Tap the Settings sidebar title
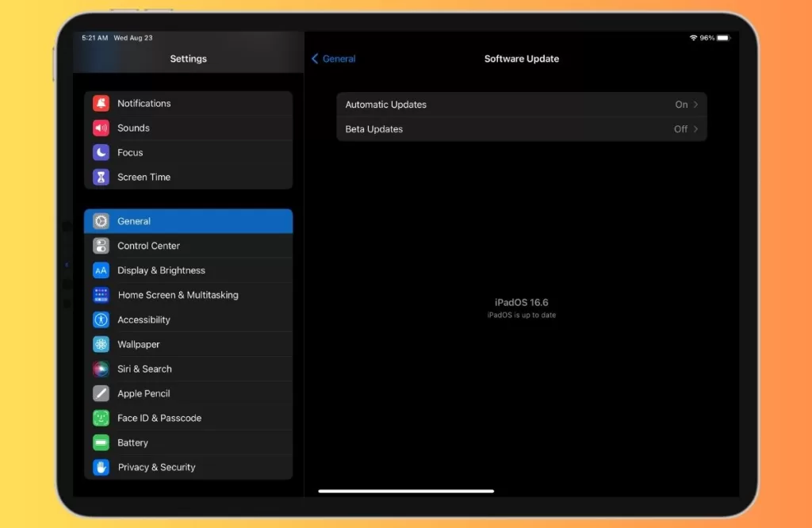The image size is (812, 528). [189, 59]
